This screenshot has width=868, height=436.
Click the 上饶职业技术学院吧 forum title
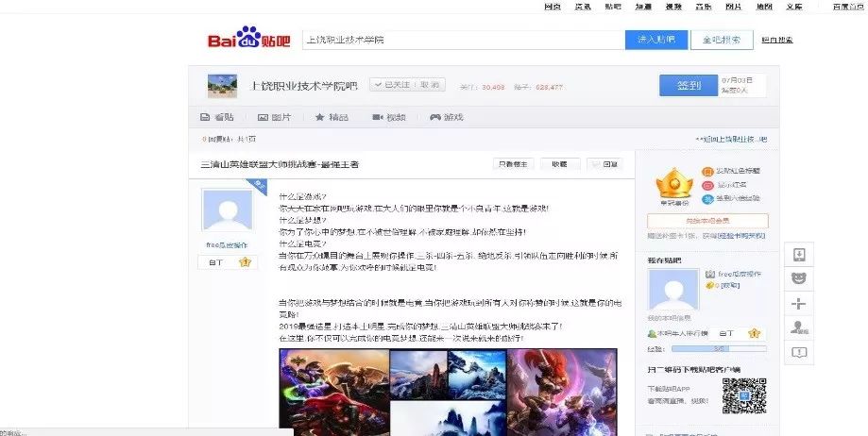click(304, 86)
